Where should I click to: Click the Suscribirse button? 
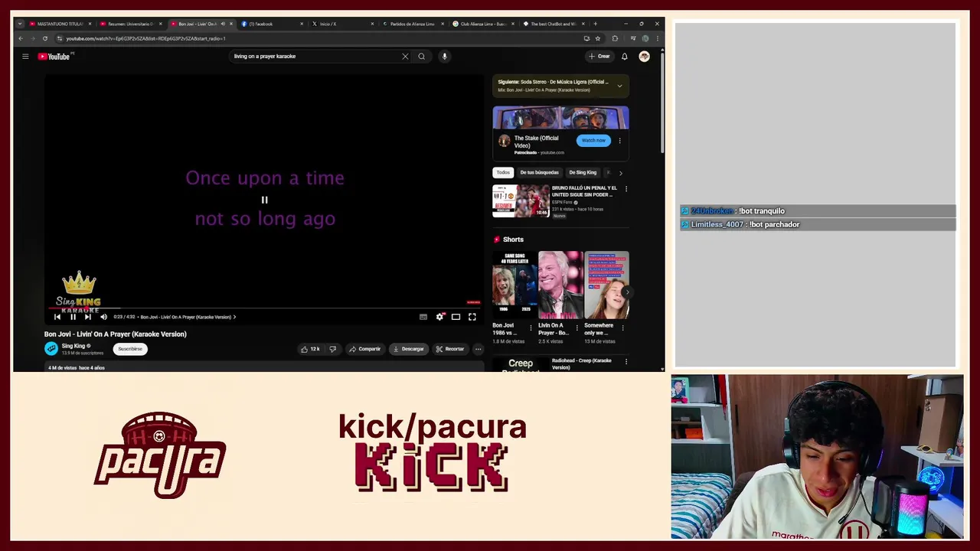130,349
